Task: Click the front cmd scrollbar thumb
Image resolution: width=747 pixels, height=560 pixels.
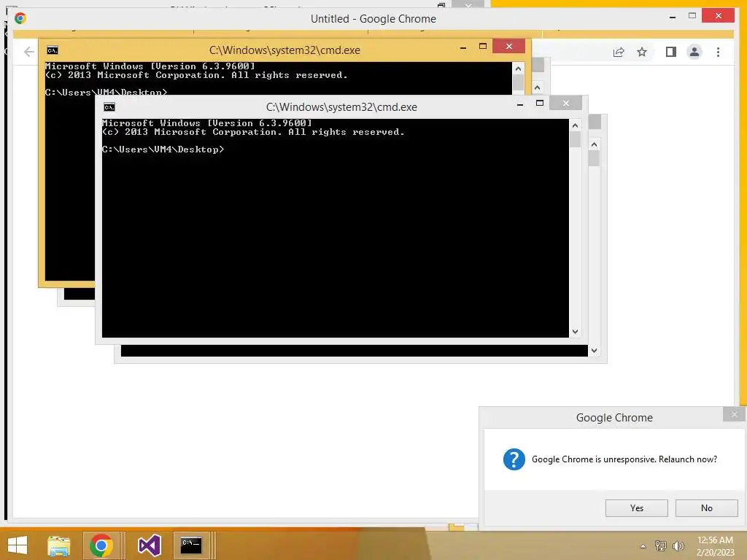Action: (575, 139)
